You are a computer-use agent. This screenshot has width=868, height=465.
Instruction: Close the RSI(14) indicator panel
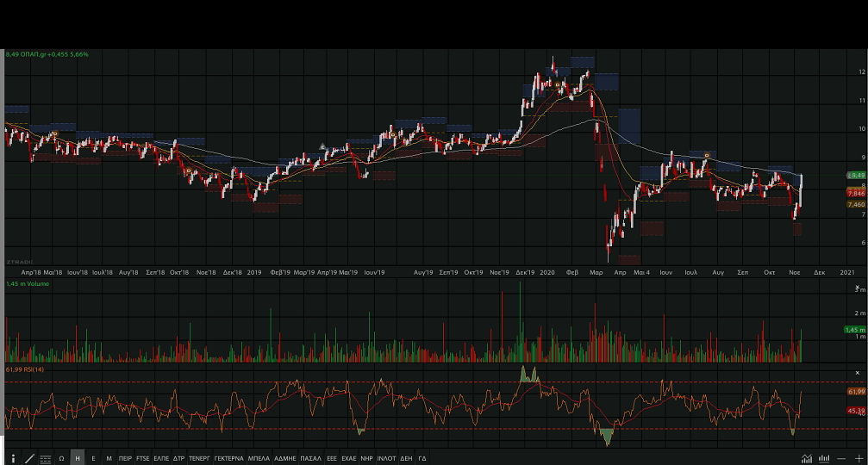[x=857, y=374]
